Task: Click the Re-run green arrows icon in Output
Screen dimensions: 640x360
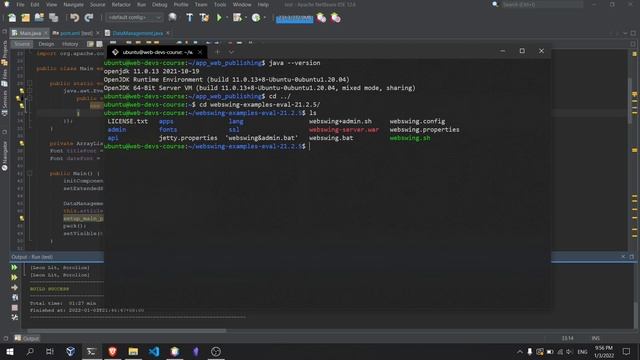Action: 14,267
